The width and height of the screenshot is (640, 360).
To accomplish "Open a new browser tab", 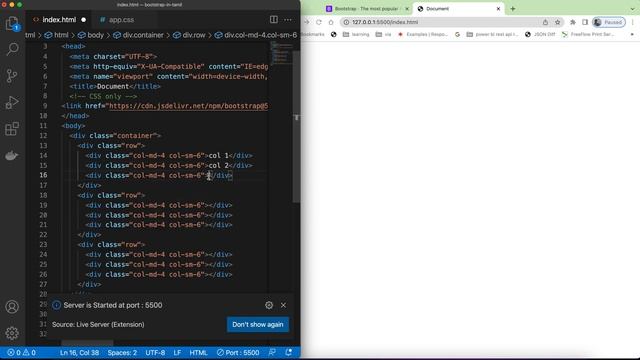I will 513,9.
